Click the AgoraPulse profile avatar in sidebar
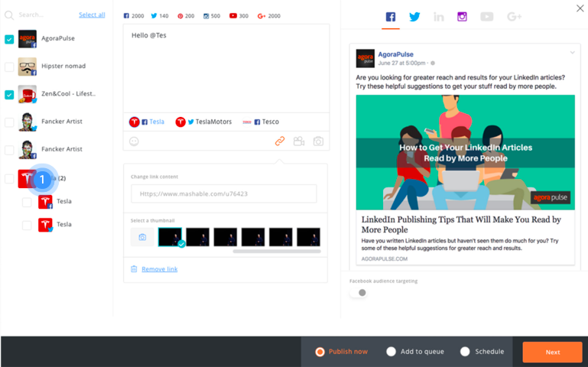Image resolution: width=588 pixels, height=367 pixels. tap(28, 39)
